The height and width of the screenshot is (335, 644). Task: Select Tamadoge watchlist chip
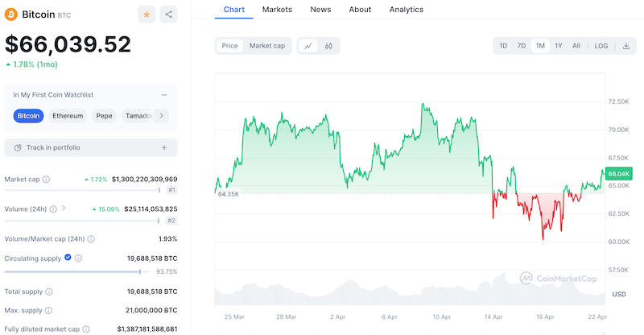(x=138, y=116)
